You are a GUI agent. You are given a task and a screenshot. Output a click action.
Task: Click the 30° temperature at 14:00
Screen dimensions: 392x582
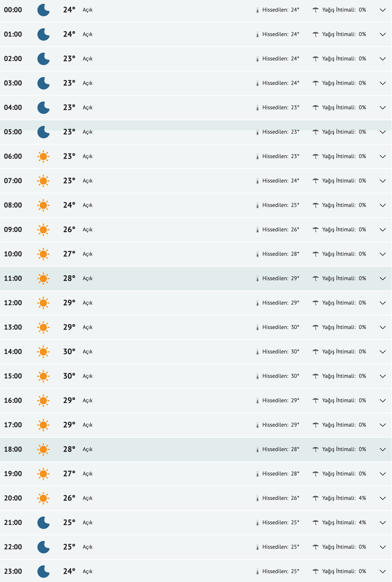pyautogui.click(x=69, y=352)
